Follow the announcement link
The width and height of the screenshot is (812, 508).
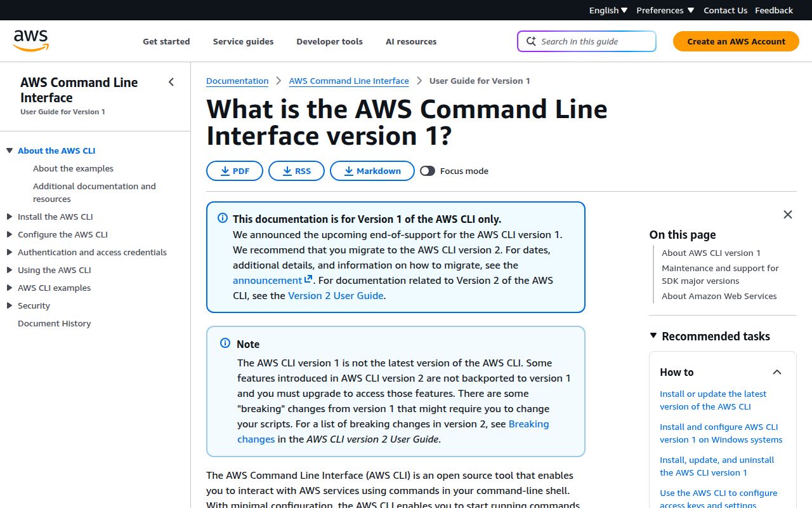click(x=267, y=280)
